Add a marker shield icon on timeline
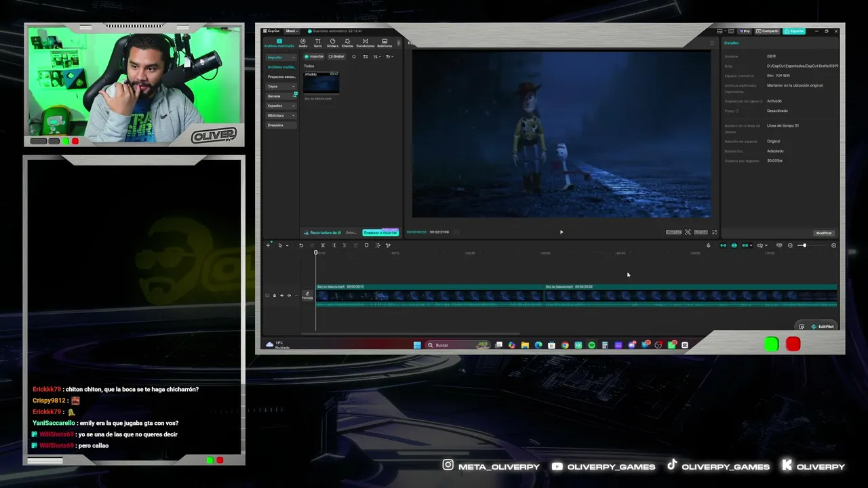The width and height of the screenshot is (868, 488). click(367, 245)
